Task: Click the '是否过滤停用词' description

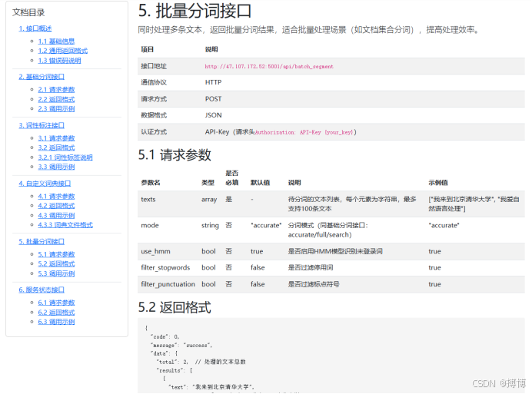Action: (311, 267)
